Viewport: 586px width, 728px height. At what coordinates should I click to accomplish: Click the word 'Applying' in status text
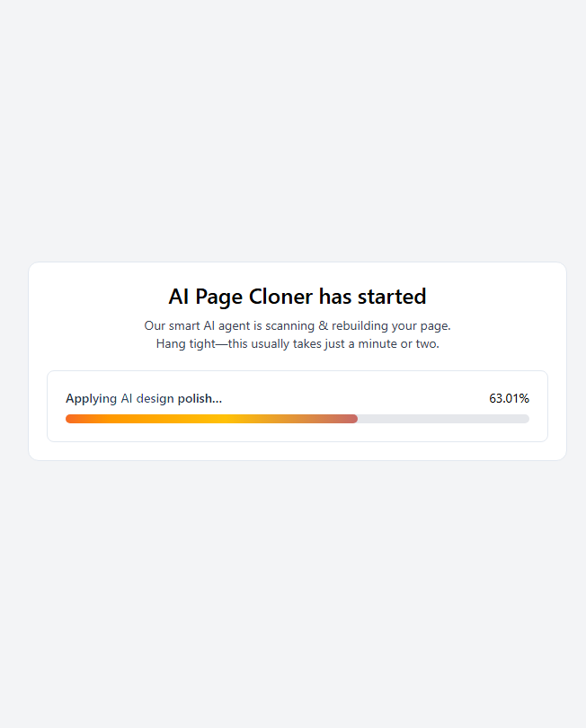pyautogui.click(x=91, y=399)
